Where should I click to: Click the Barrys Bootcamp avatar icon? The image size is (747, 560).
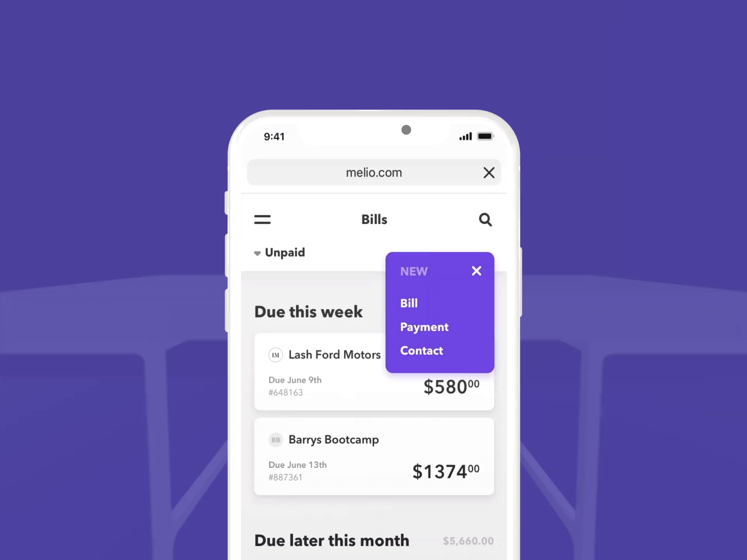tap(275, 440)
